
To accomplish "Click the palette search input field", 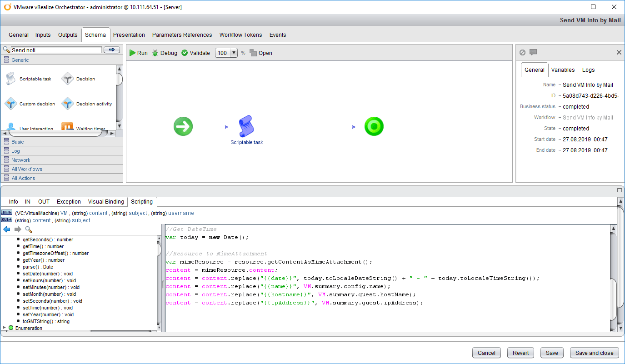I will pos(56,50).
